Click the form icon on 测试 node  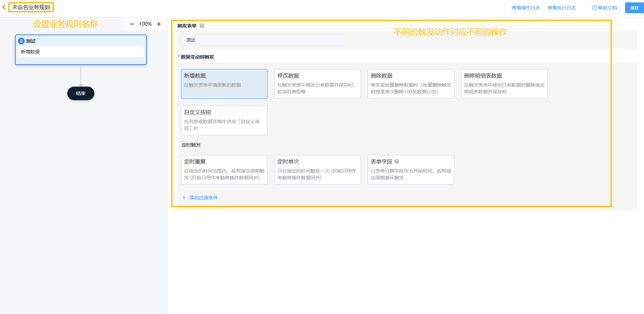click(x=21, y=41)
